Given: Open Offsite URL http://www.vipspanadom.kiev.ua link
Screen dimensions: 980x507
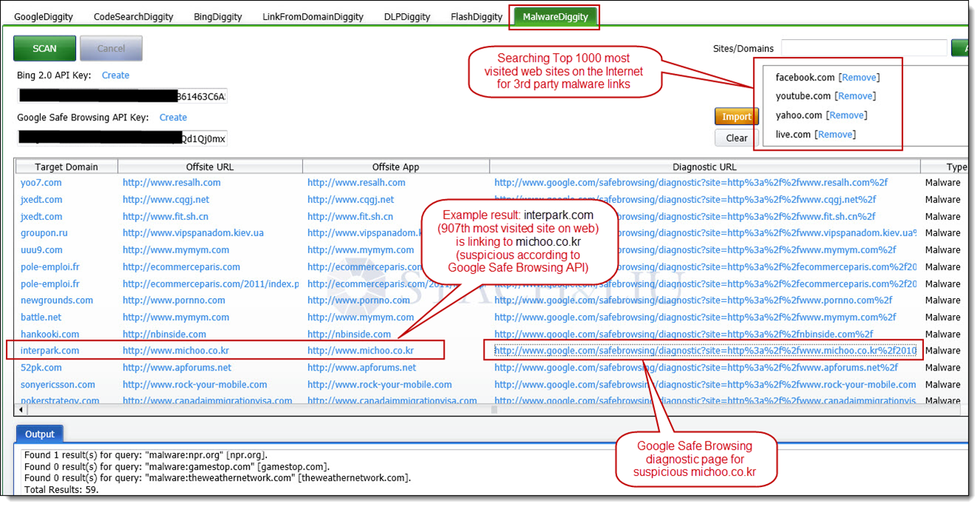Looking at the screenshot, I should 193,233.
